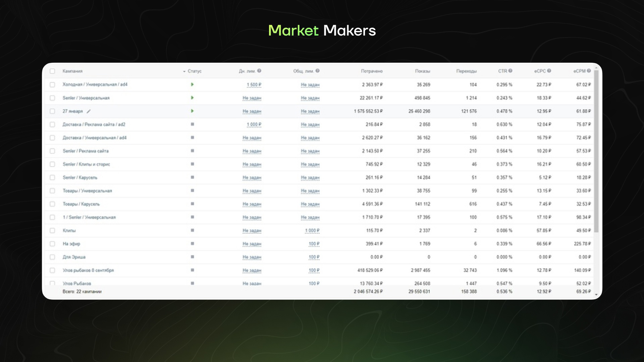
Task: Open the Улов рыбаков 8 сентября campaign link
Action: tap(88, 270)
